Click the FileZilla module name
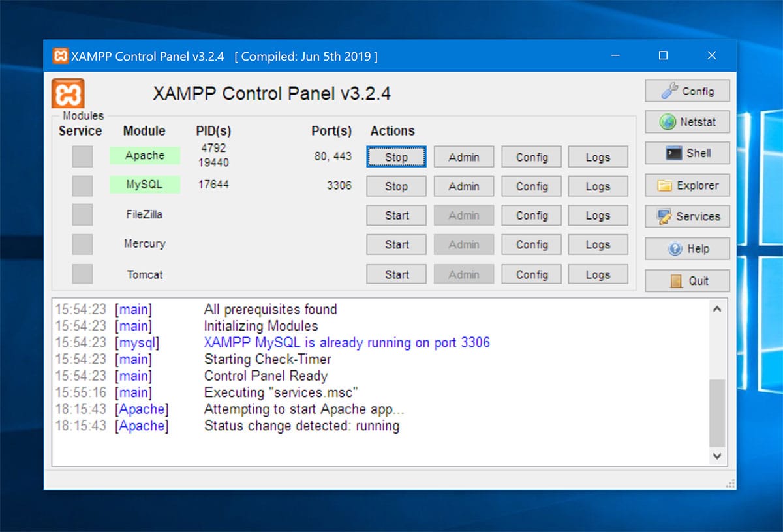Image resolution: width=783 pixels, height=532 pixels. (x=144, y=214)
